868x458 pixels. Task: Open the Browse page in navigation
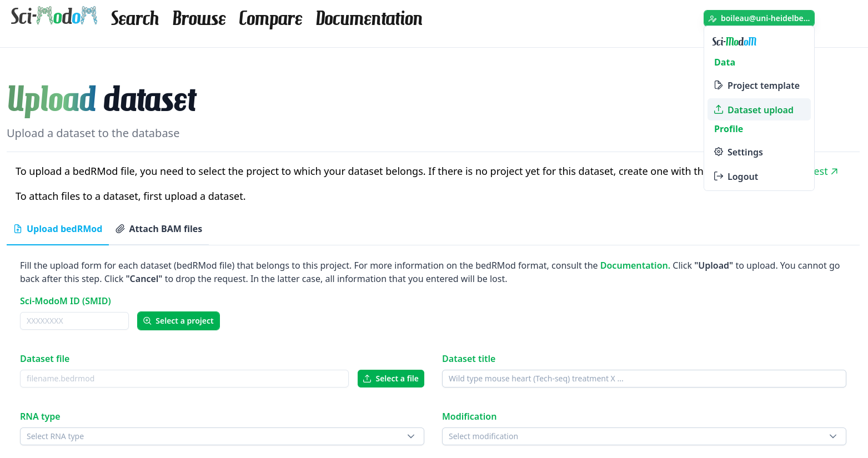click(x=199, y=18)
